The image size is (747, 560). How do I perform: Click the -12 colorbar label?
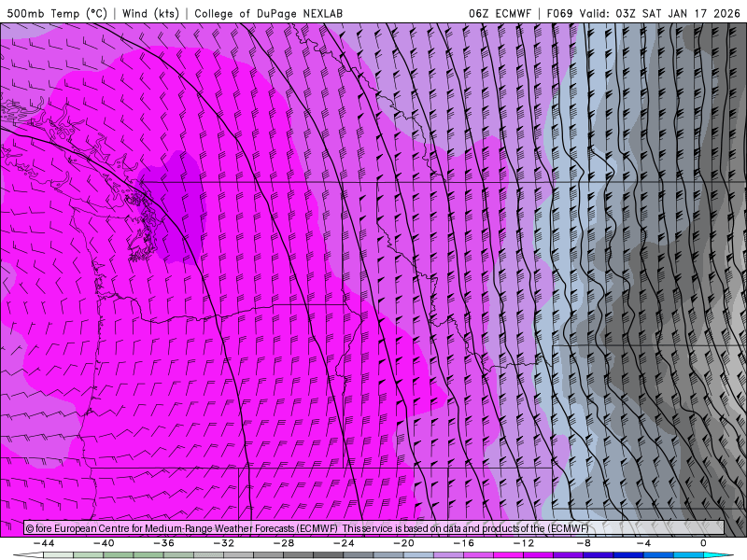(x=524, y=543)
